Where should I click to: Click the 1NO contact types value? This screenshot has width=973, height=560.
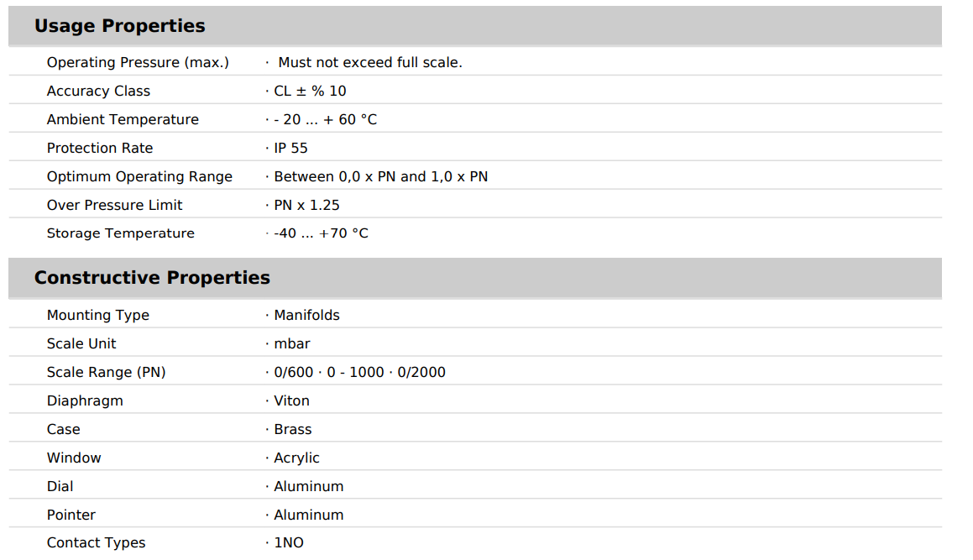click(289, 543)
